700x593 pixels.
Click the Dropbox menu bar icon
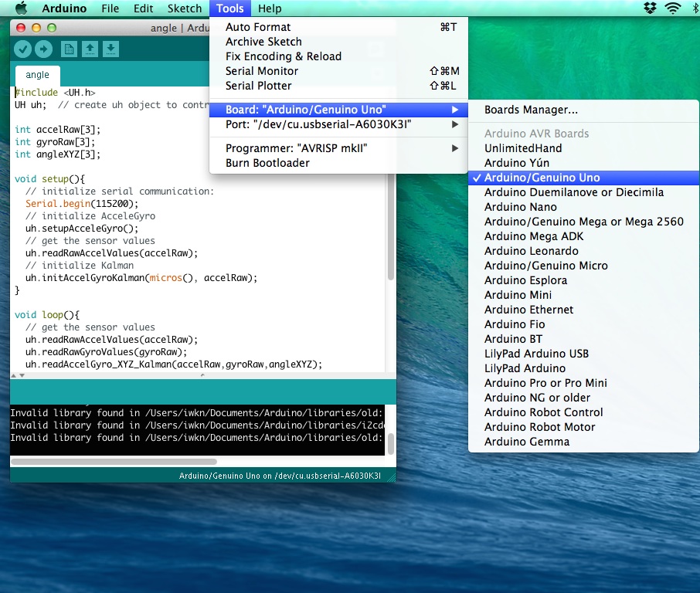[x=650, y=8]
